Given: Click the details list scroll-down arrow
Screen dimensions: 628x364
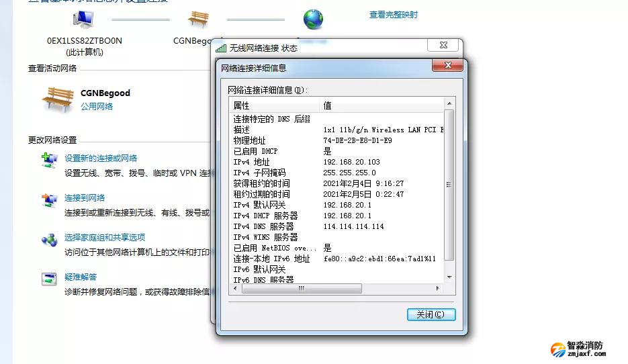Looking at the screenshot, I should click(x=450, y=277).
